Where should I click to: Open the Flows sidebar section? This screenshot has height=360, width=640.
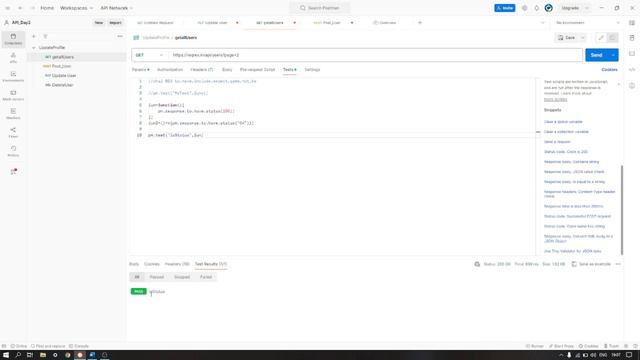coord(13,132)
